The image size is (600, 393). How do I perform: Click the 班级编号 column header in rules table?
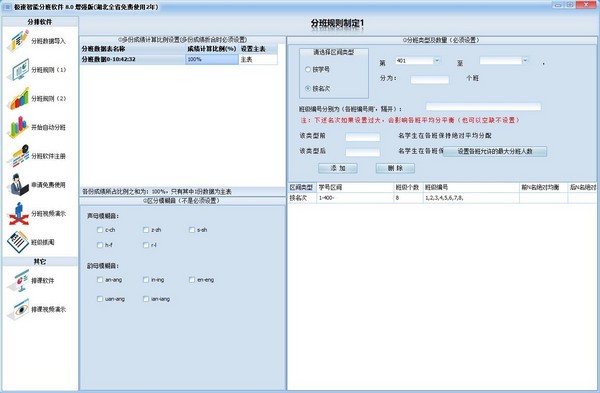click(471, 187)
